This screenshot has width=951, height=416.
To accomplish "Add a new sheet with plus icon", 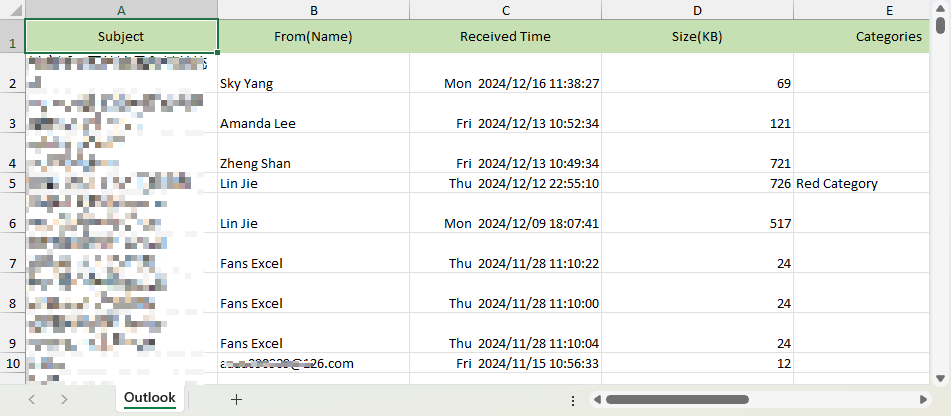I will click(x=236, y=399).
